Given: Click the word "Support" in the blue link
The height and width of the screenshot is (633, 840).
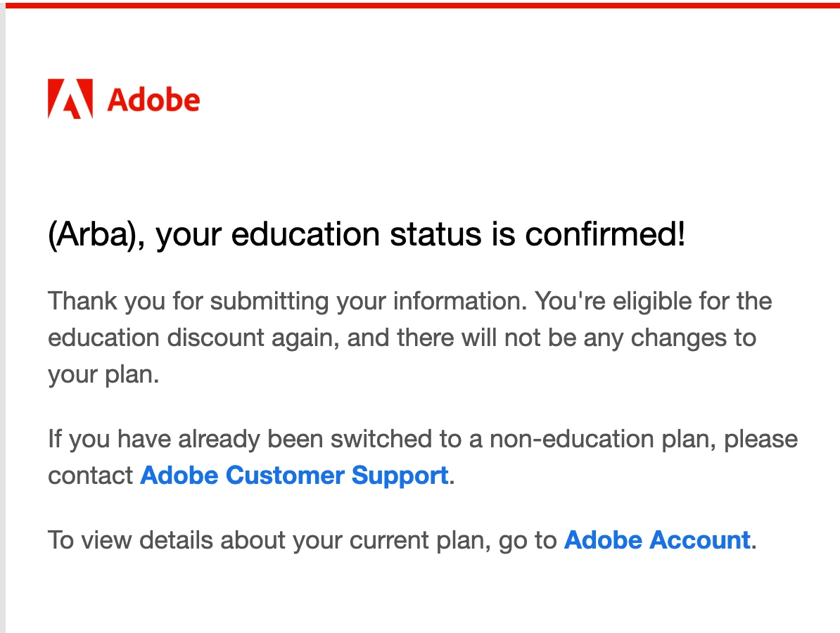Looking at the screenshot, I should click(x=400, y=475).
